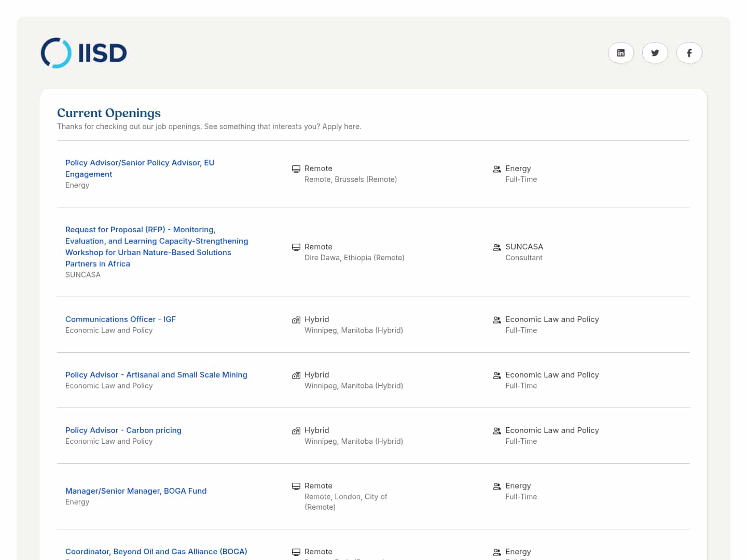This screenshot has height=560, width=747.
Task: Click the team icon next to SUNCASA
Action: coord(497,247)
